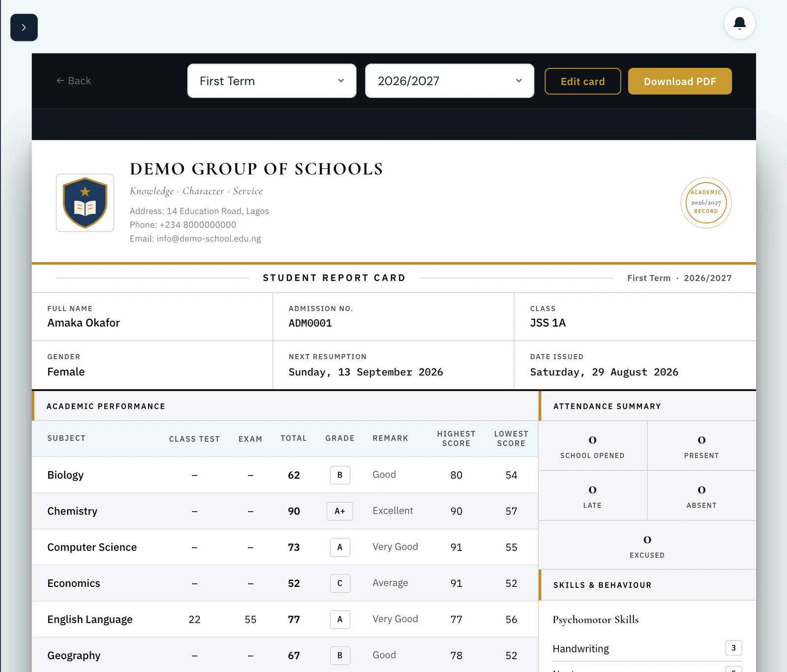The image size is (787, 672).
Task: Click admission number ADM0001
Action: [310, 323]
